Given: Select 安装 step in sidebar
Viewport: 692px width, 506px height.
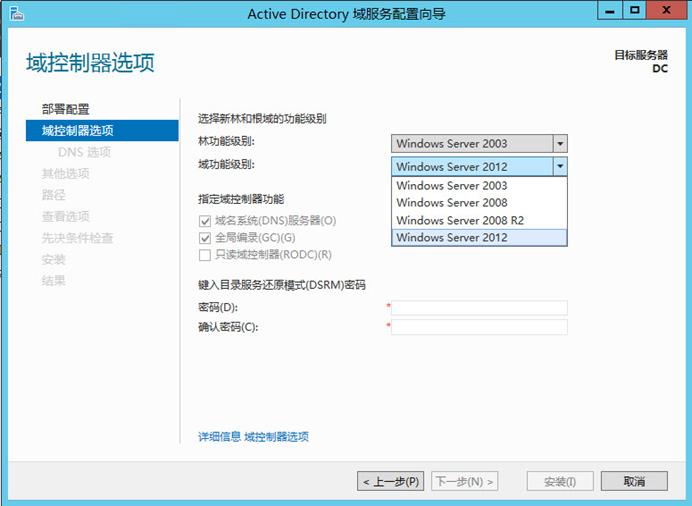Looking at the screenshot, I should coord(53,259).
